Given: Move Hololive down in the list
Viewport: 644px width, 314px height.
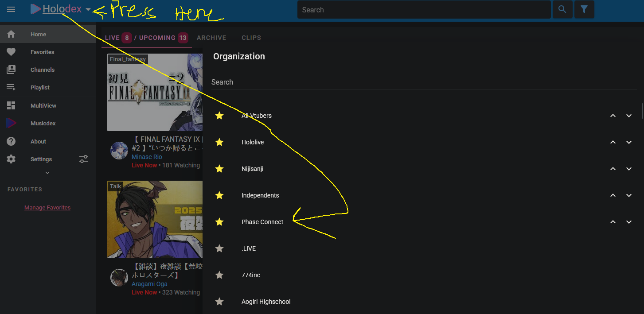Looking at the screenshot, I should (629, 142).
